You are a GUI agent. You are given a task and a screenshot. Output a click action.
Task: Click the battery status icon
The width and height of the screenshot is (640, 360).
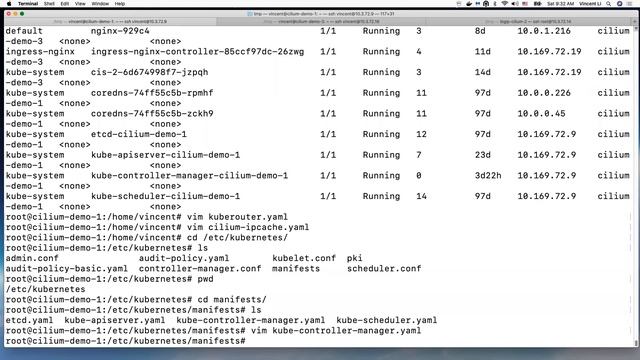538,4
